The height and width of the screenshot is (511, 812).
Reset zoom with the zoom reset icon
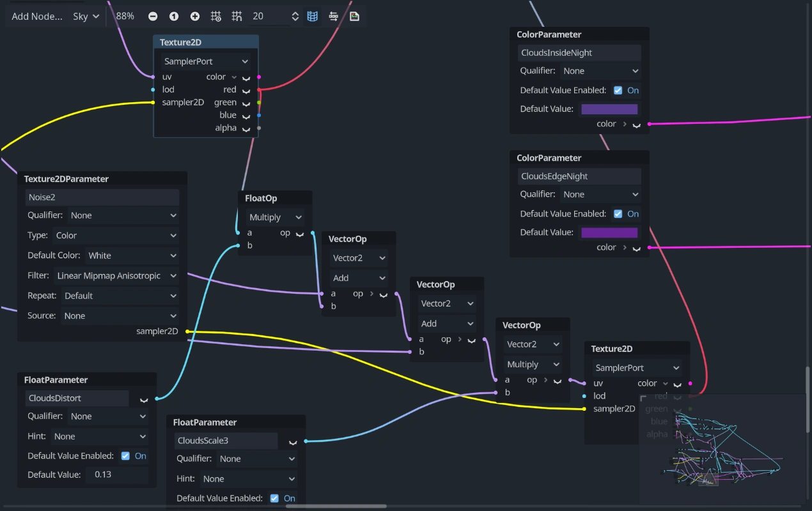[x=174, y=16]
